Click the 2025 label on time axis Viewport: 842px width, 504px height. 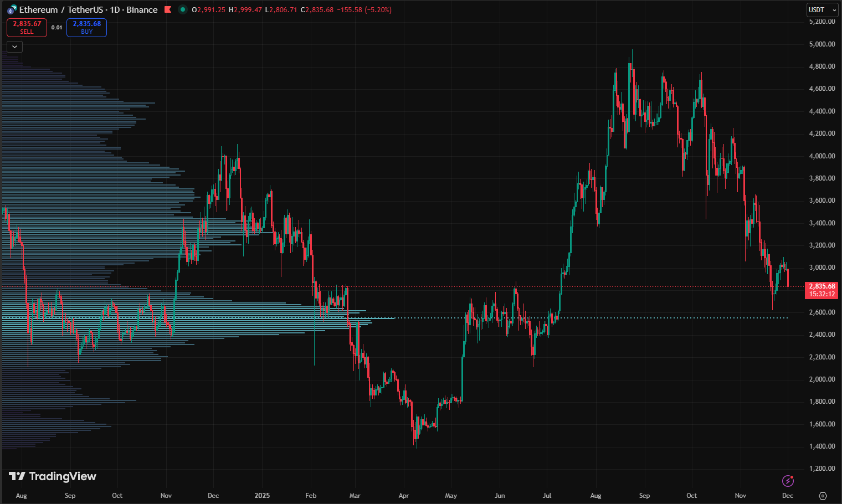(x=262, y=496)
